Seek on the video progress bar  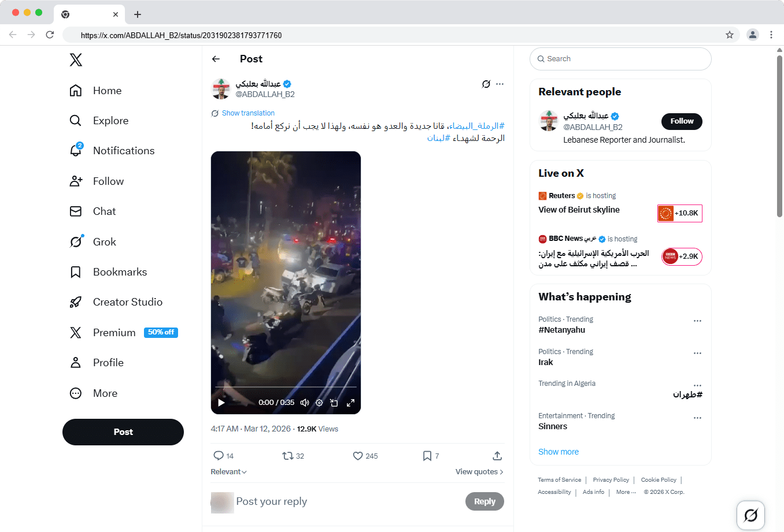[286, 387]
